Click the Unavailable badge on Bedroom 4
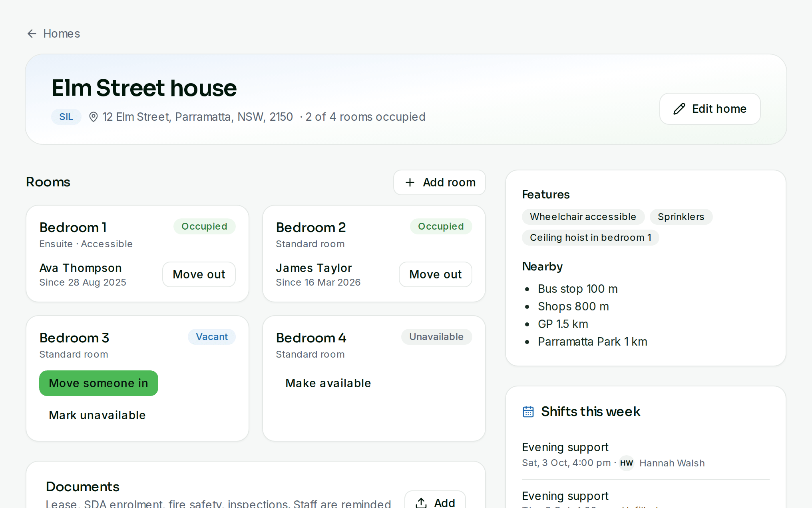 (436, 337)
